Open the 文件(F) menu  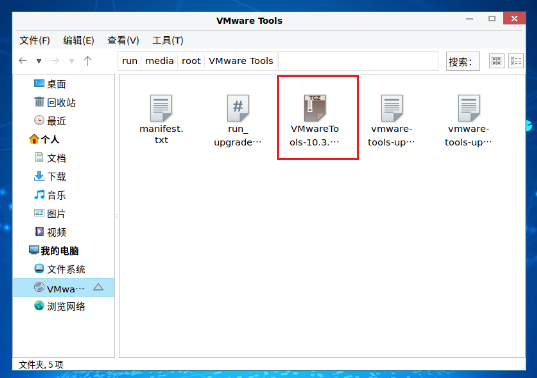(35, 40)
